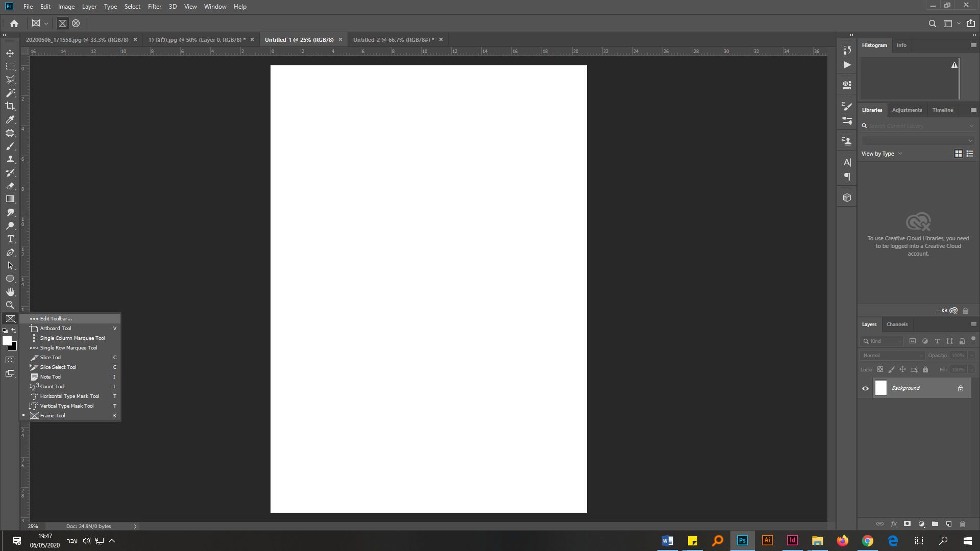Switch to the Channels tab
The width and height of the screenshot is (980, 551).
[x=897, y=324]
